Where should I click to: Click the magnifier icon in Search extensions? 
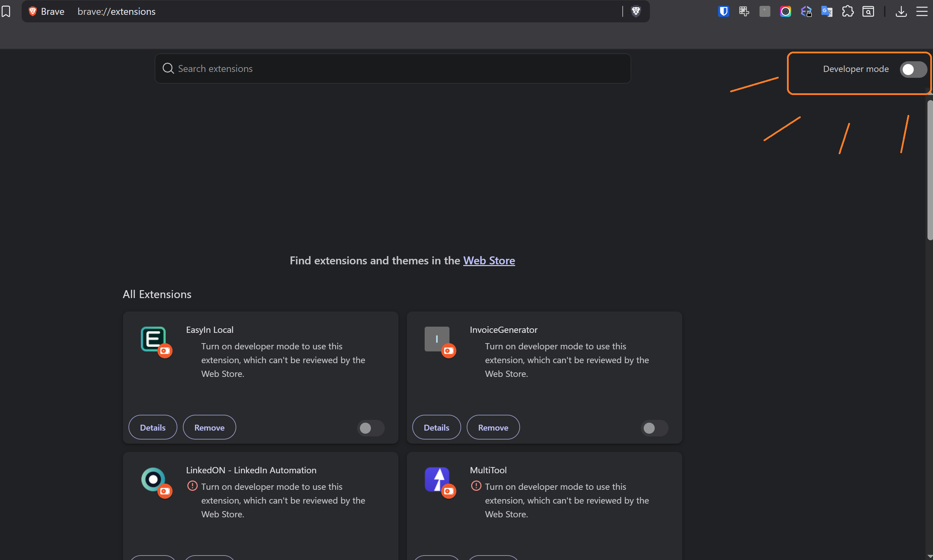(168, 68)
